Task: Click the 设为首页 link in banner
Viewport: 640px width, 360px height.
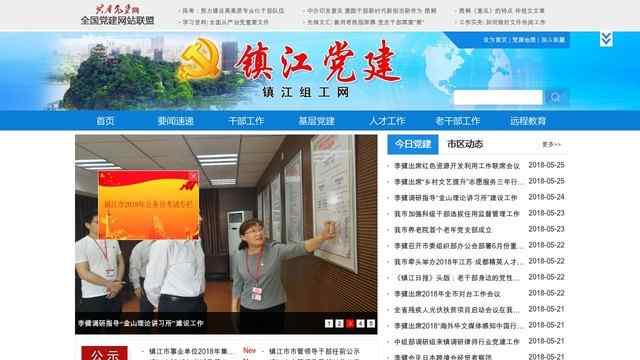Action: (x=495, y=40)
